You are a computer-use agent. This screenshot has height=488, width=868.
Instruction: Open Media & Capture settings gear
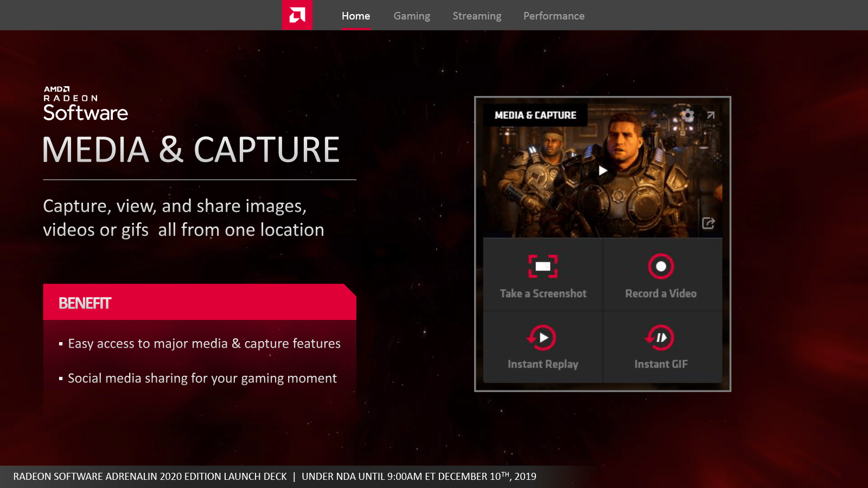point(687,115)
